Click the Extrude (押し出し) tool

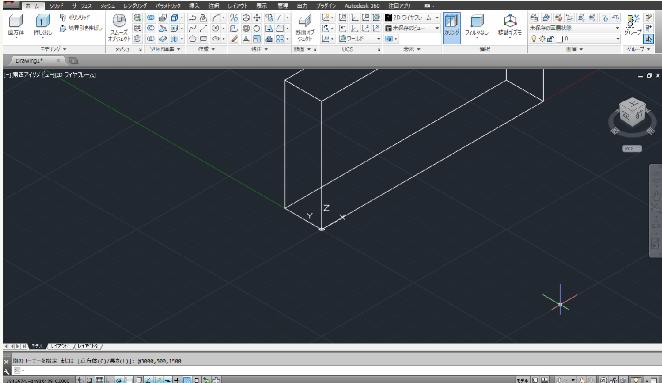click(43, 25)
